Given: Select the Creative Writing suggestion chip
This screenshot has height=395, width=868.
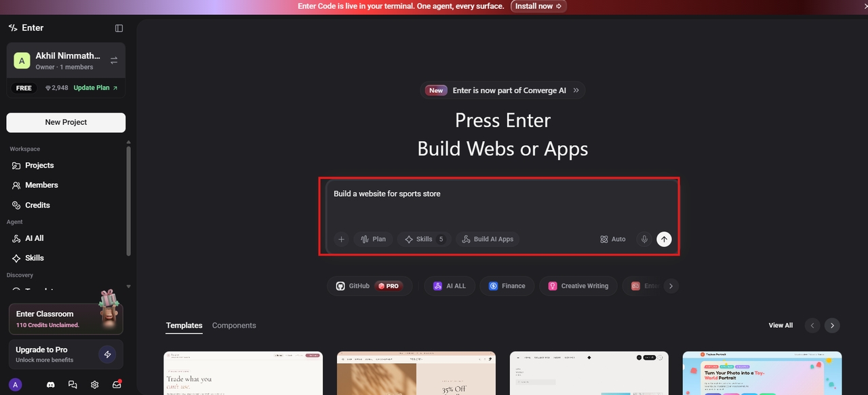Looking at the screenshot, I should [x=578, y=286].
